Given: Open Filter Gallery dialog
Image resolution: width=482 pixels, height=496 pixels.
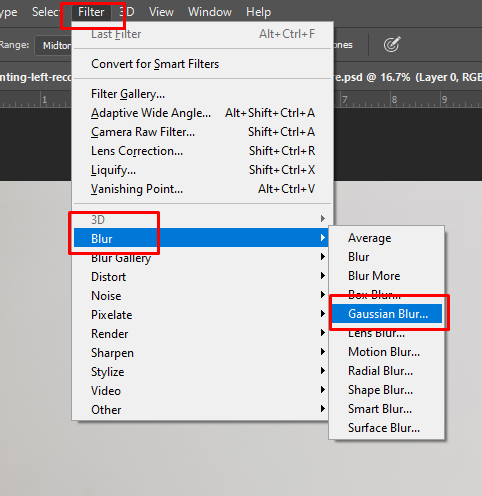Looking at the screenshot, I should (x=202, y=94).
